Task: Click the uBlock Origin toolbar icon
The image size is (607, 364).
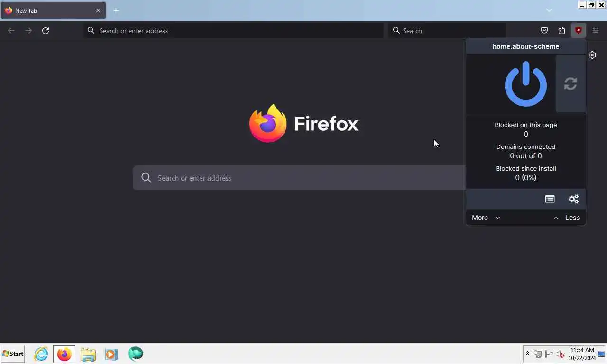Action: click(x=578, y=30)
